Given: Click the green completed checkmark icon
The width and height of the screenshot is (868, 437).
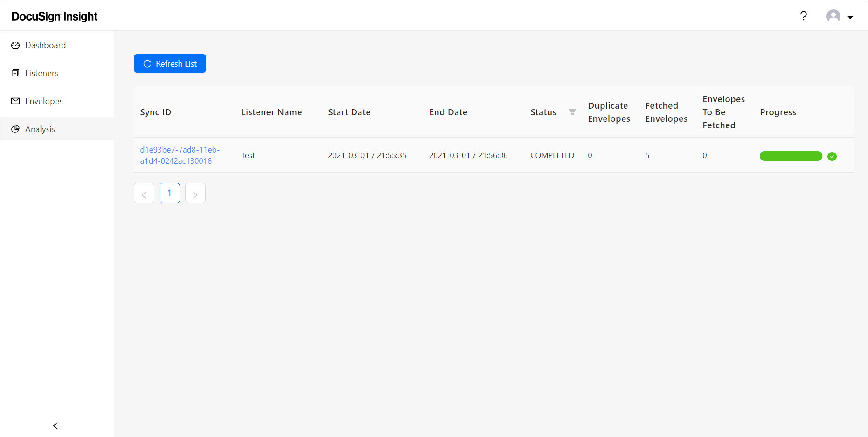Looking at the screenshot, I should pos(832,156).
